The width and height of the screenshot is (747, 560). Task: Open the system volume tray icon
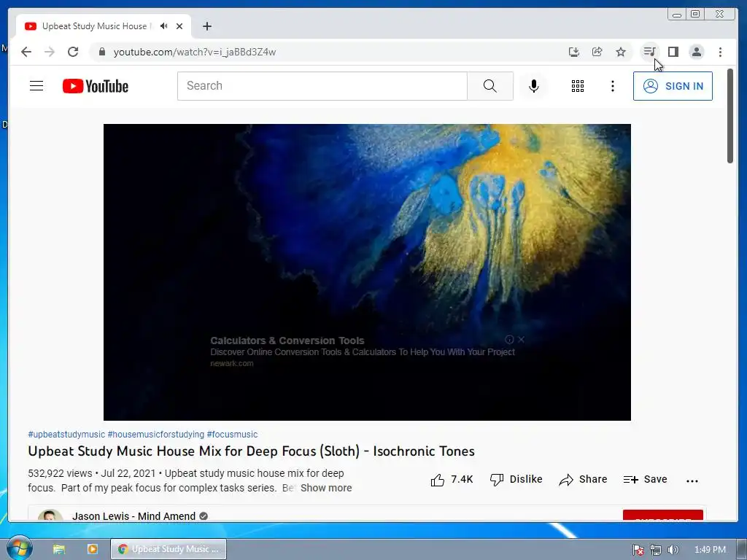pos(673,550)
